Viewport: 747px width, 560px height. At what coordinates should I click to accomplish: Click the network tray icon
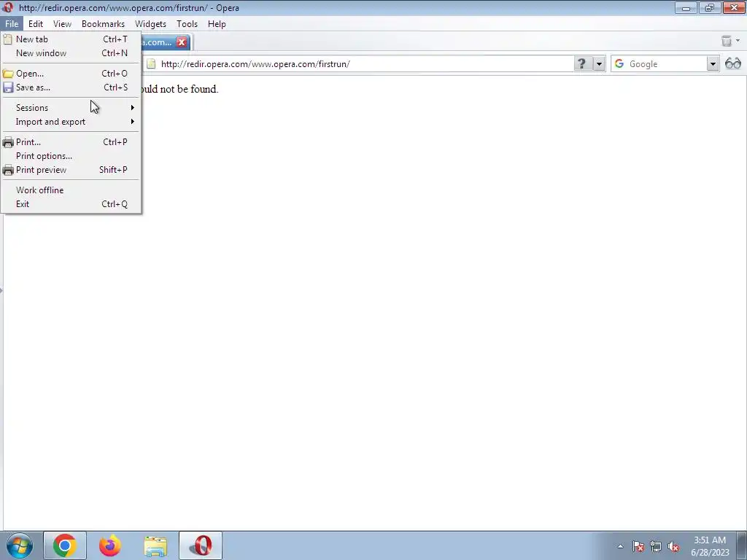(x=656, y=547)
